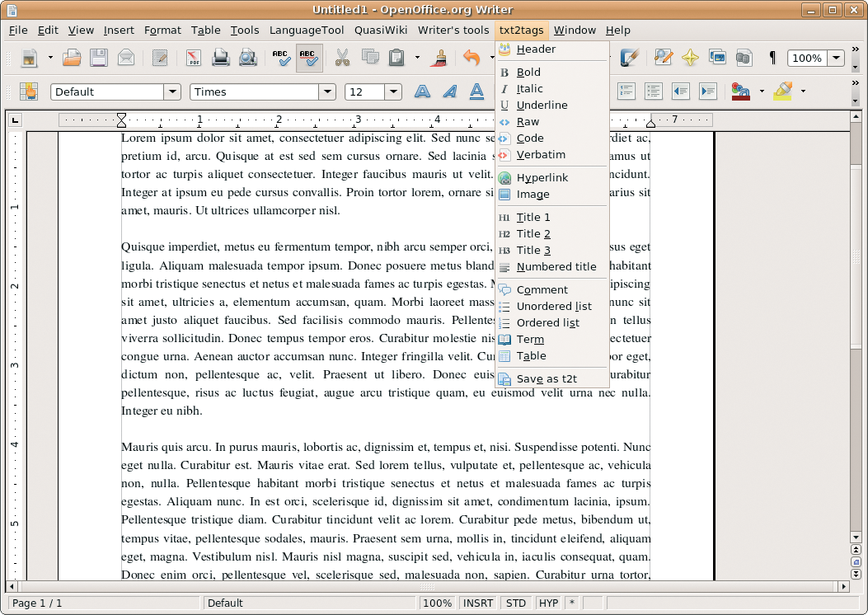Create a new document with the New icon
This screenshot has width=868, height=615.
click(30, 58)
